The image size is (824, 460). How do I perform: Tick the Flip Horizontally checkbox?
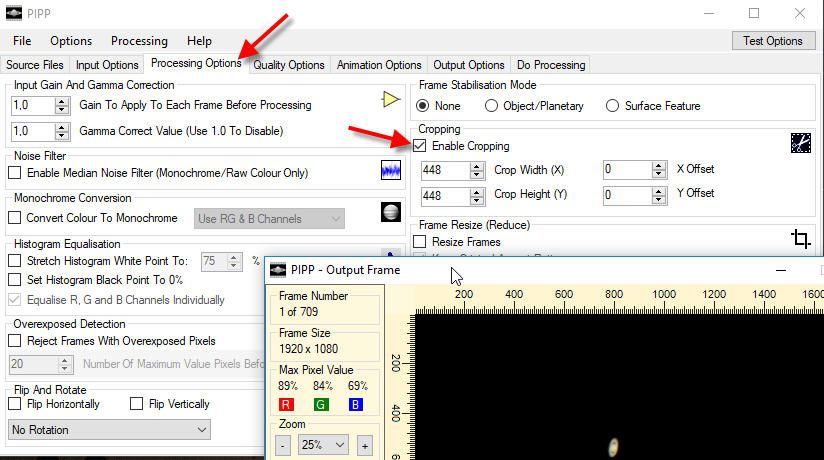(15, 404)
